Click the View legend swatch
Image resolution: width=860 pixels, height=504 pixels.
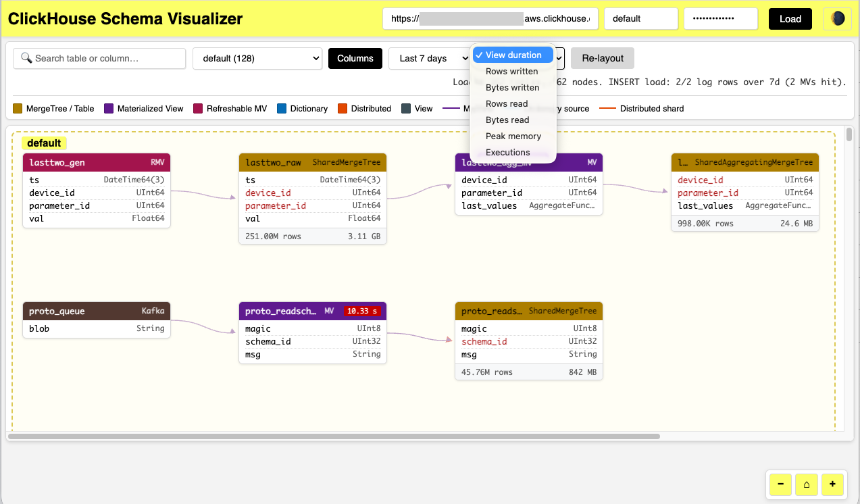(406, 108)
